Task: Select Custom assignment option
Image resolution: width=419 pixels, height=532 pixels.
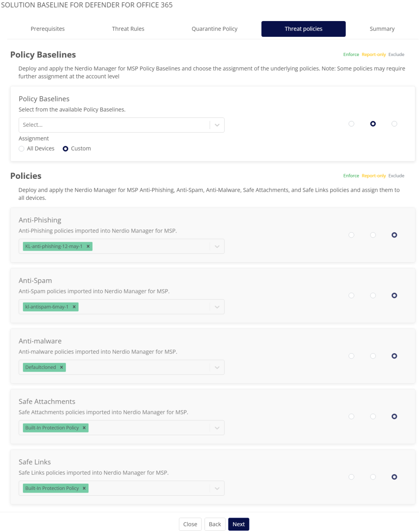Action: click(x=65, y=148)
